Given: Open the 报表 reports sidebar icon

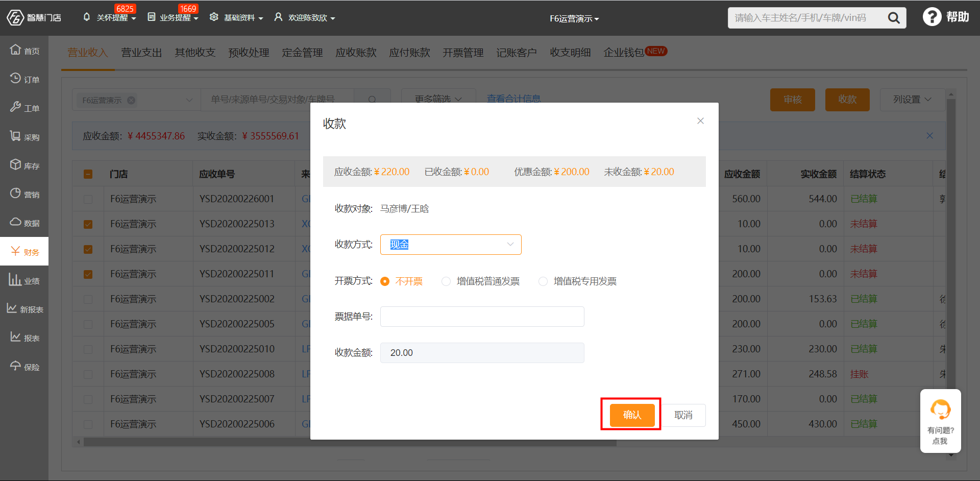Looking at the screenshot, I should (x=15, y=337).
